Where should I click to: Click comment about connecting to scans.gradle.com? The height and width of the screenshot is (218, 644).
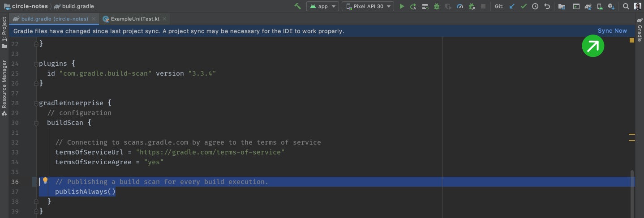pos(188,142)
